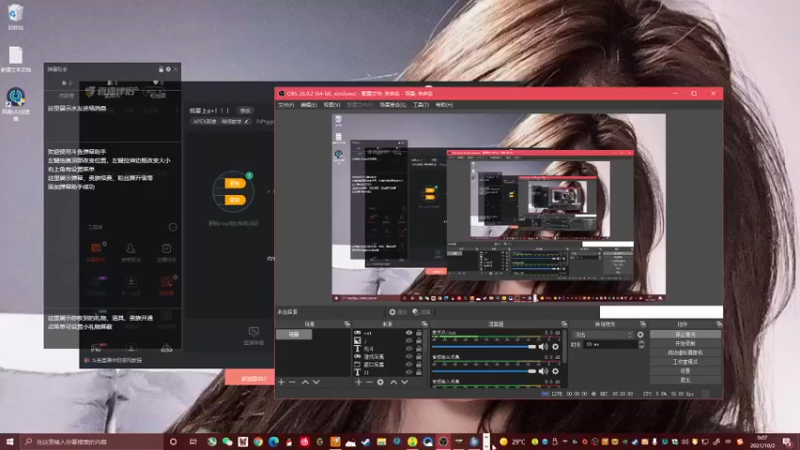Open 编辑(E) menu in OBS
This screenshot has width=800, height=450.
point(309,105)
